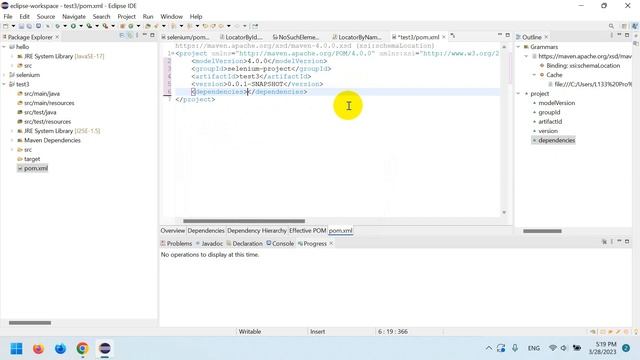The height and width of the screenshot is (360, 640).
Task: Open the dropdown arrow next to the Debug button
Action: 65,26
